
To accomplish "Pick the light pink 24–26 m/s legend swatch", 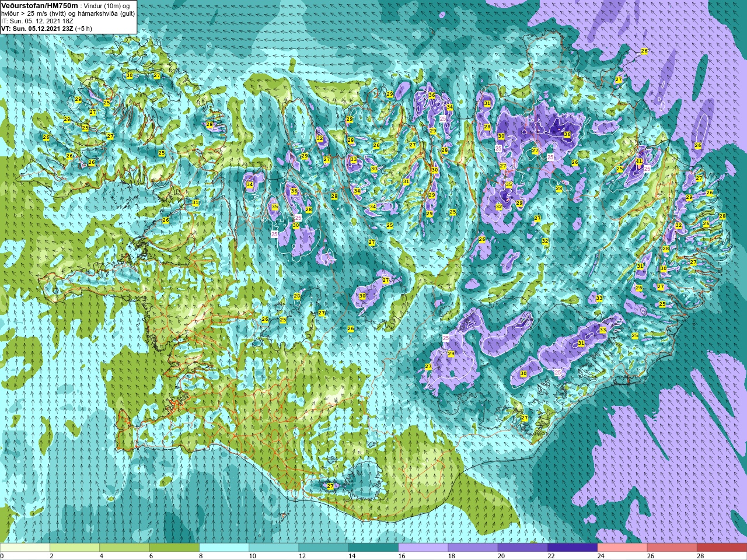I will pyautogui.click(x=622, y=548).
